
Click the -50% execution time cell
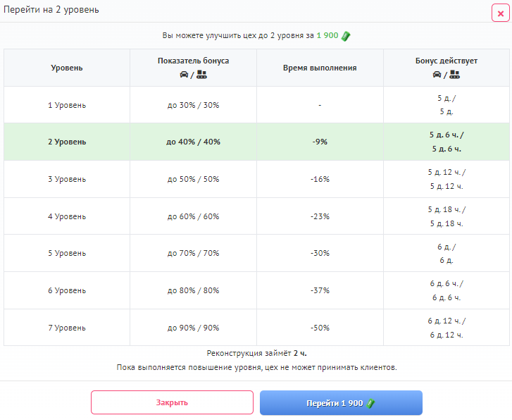[x=320, y=328]
